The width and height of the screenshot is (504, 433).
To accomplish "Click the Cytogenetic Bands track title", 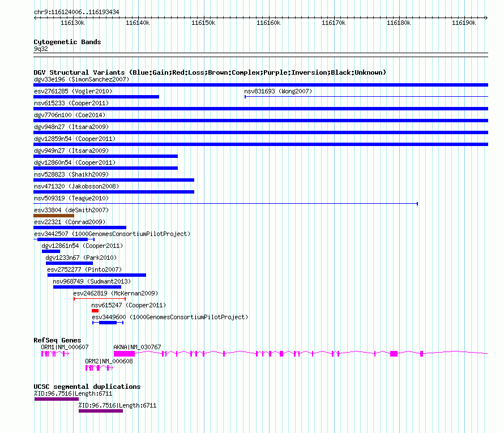I will point(67,42).
